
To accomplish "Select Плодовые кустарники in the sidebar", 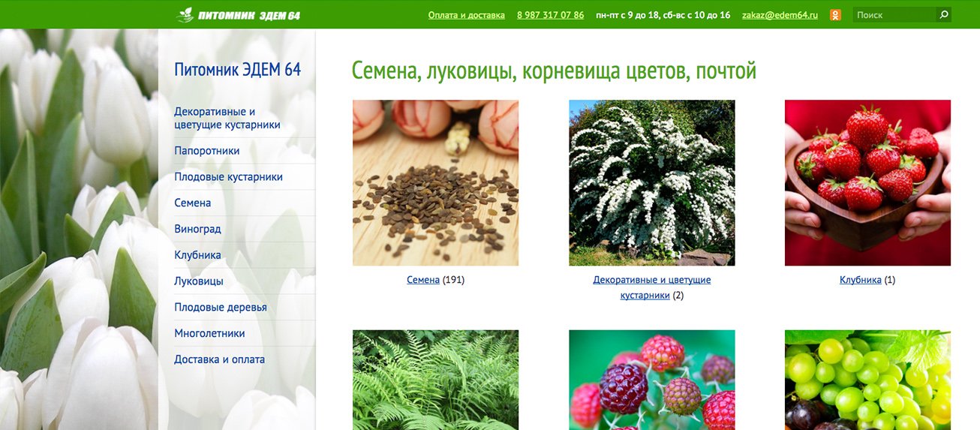I will click(228, 177).
